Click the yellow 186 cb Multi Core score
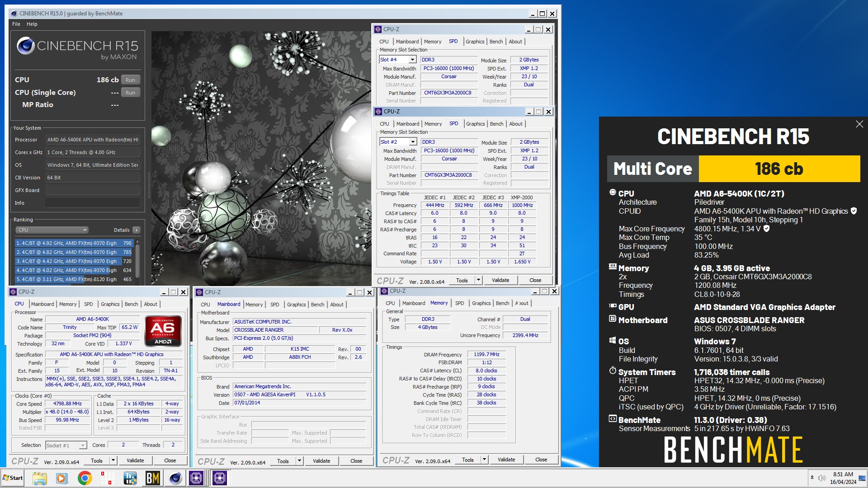The width and height of the screenshot is (868, 488). [x=779, y=169]
